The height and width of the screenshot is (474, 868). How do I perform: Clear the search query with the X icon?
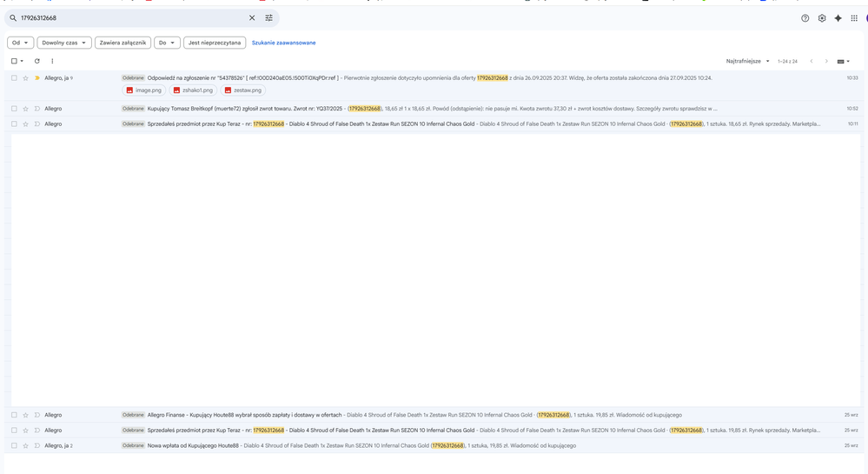[252, 18]
